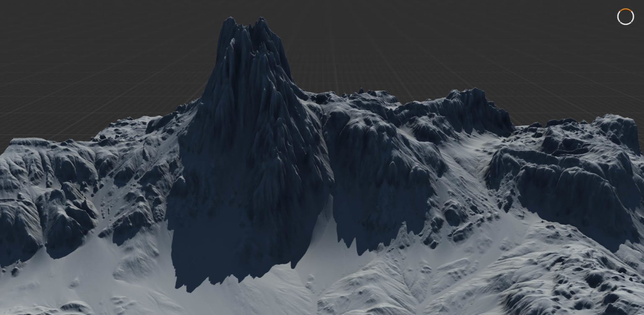Click the circular progress ring indicator
The width and height of the screenshot is (644, 315).
[626, 17]
